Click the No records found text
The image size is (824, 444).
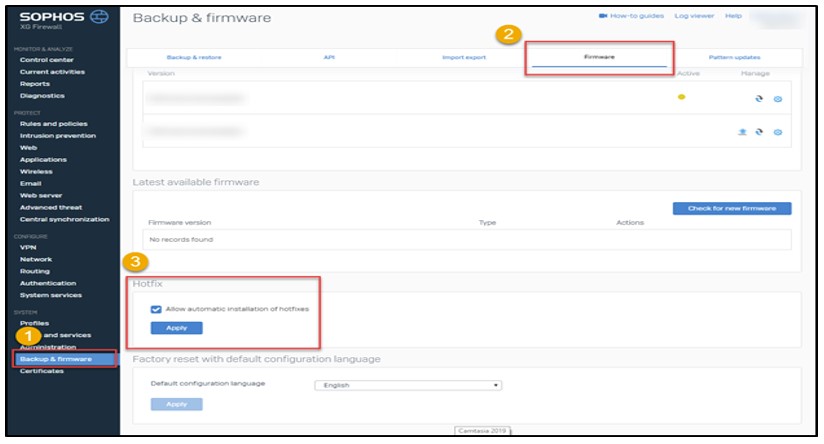pyautogui.click(x=181, y=240)
